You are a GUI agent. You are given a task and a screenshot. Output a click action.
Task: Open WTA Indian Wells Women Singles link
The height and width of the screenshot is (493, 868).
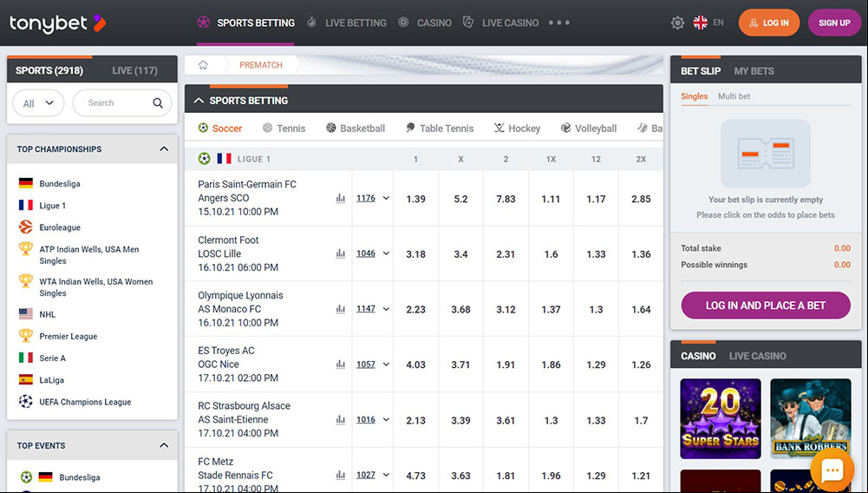point(95,287)
